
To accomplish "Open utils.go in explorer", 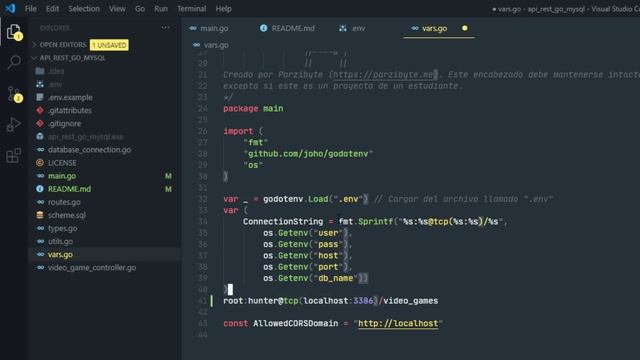I will point(60,241).
